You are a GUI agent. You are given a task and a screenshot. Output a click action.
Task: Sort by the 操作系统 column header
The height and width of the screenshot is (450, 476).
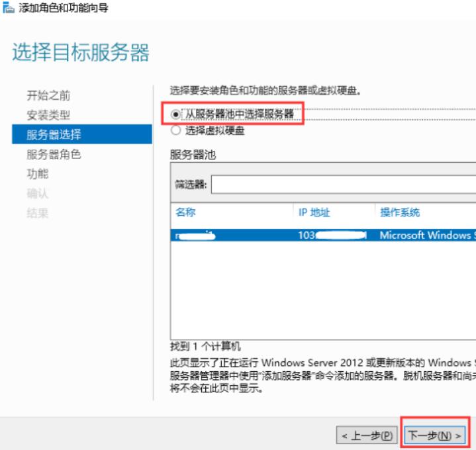click(x=400, y=212)
